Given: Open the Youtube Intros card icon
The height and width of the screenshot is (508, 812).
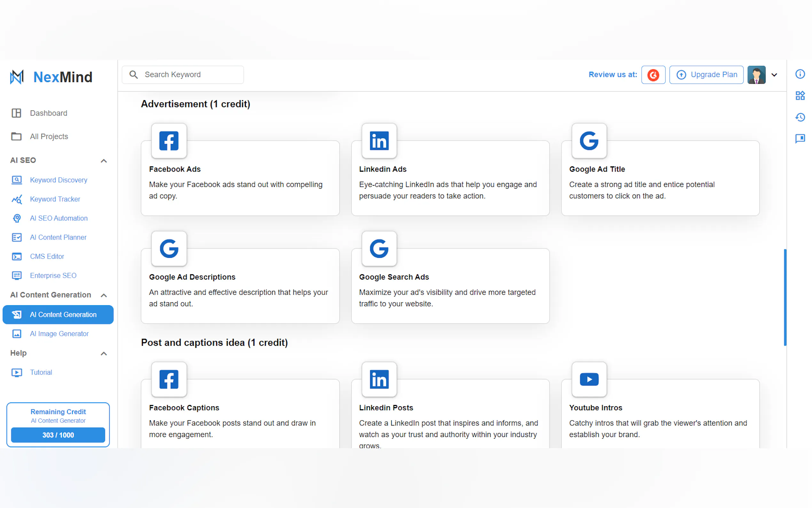Looking at the screenshot, I should [589, 379].
